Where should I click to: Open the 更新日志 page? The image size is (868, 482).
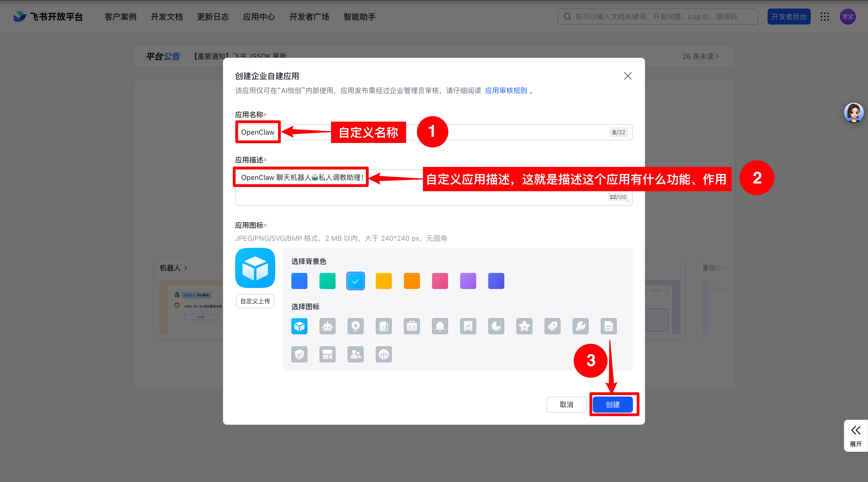coord(213,17)
